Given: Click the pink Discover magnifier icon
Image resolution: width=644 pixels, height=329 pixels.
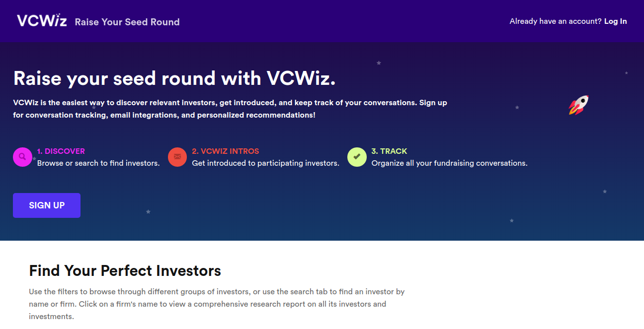Looking at the screenshot, I should pos(22,157).
